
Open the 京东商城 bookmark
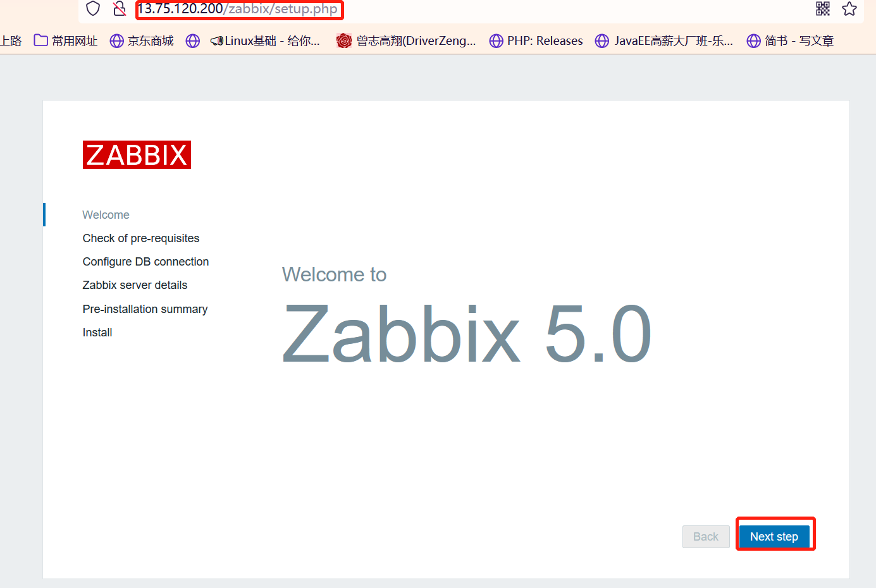pyautogui.click(x=142, y=41)
